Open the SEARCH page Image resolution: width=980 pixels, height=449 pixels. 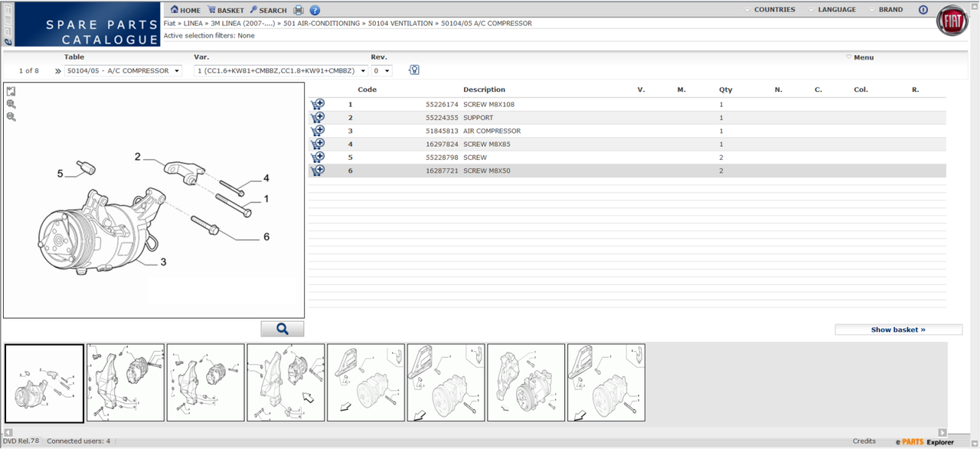click(273, 11)
